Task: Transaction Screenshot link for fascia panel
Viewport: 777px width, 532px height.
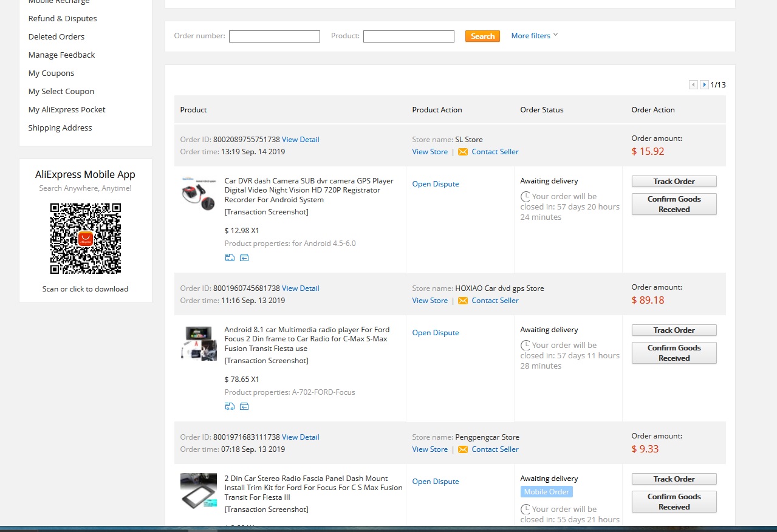Action: click(x=266, y=510)
